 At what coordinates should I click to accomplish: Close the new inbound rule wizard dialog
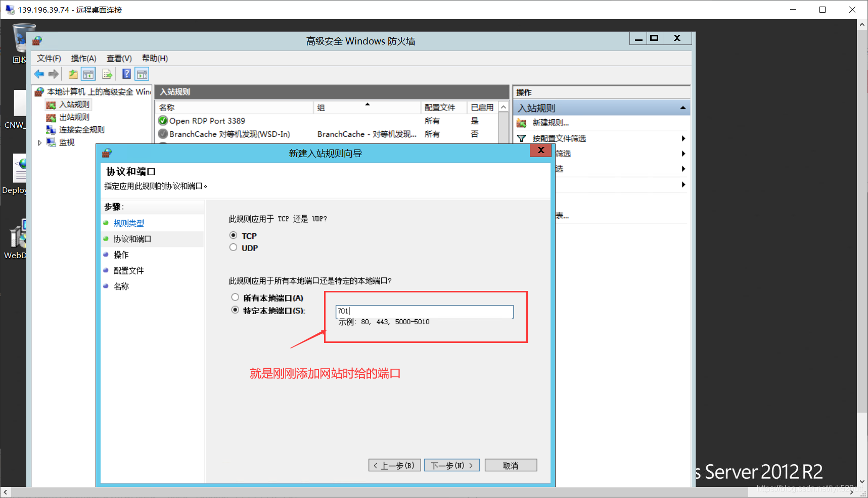(x=540, y=150)
